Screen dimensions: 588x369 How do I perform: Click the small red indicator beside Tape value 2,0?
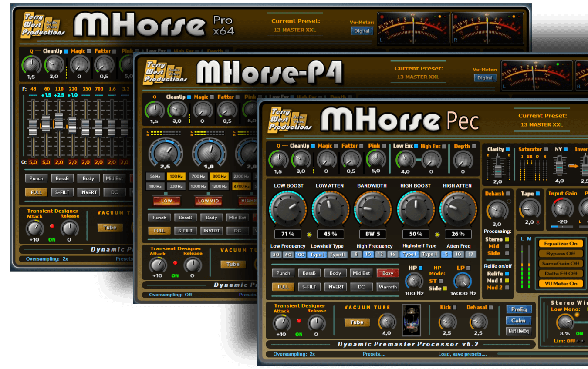click(538, 222)
